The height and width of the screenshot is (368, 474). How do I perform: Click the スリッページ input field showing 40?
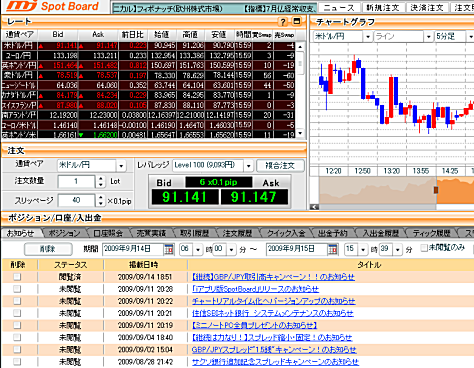[76, 200]
